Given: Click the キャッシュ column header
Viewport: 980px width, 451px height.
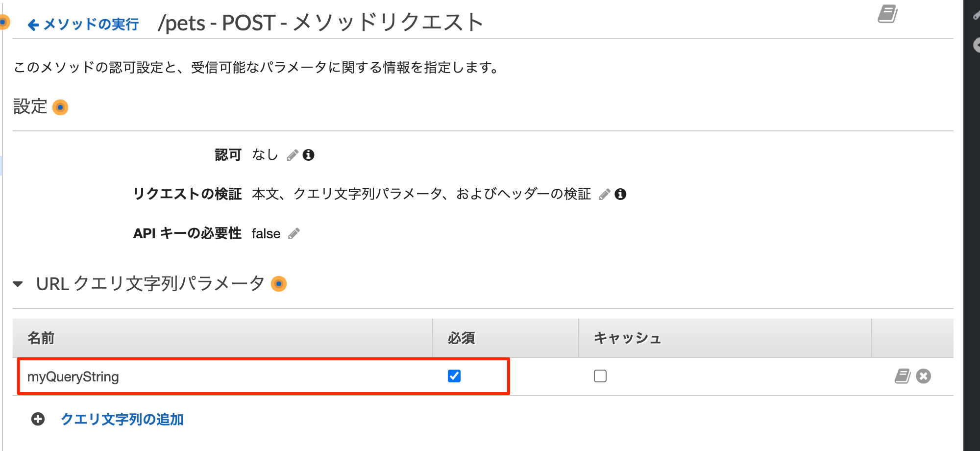Looking at the screenshot, I should [628, 338].
